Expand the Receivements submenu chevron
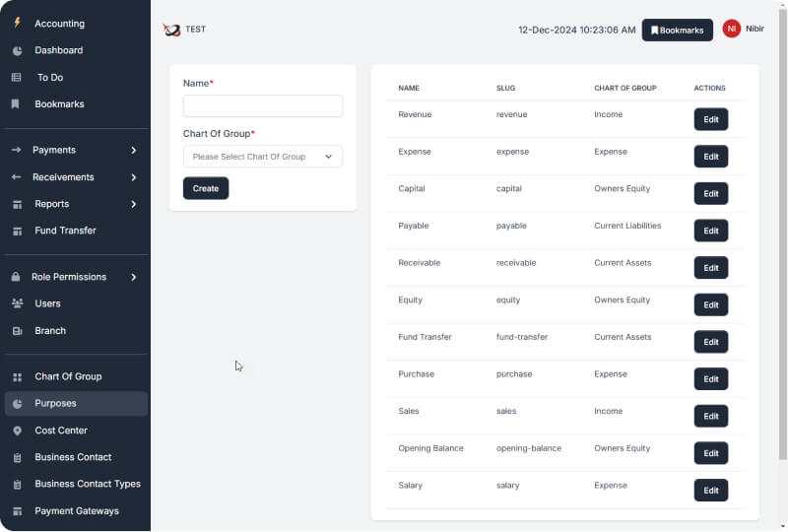The image size is (788, 532). click(133, 177)
